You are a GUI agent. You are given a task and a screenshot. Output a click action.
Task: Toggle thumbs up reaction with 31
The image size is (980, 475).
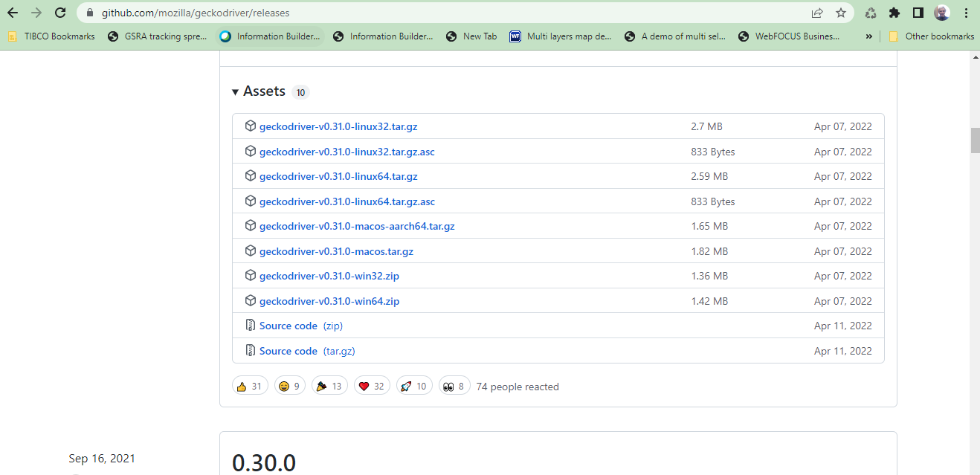pos(249,386)
